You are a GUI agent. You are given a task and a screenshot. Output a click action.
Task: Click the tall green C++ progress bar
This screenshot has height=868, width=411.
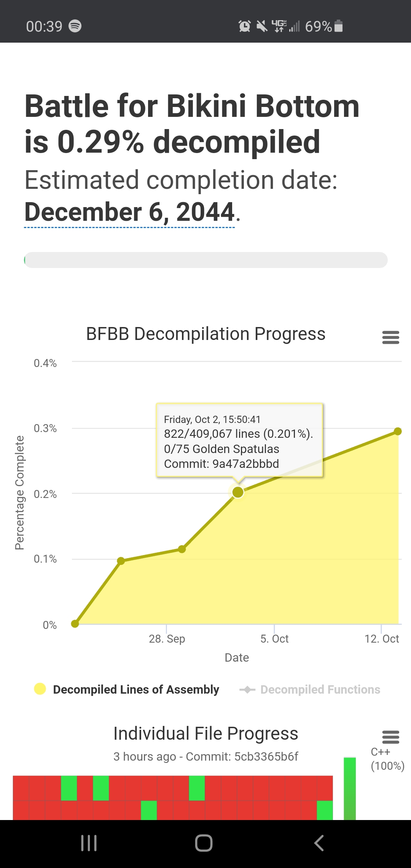(x=350, y=788)
